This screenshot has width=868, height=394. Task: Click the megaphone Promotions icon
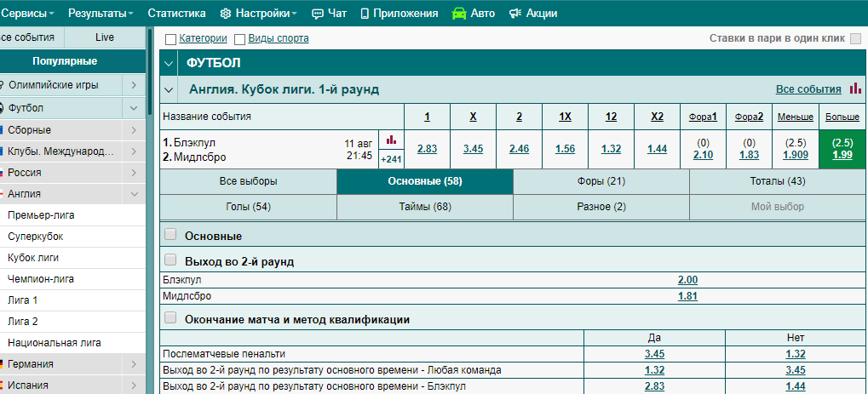[x=514, y=14]
